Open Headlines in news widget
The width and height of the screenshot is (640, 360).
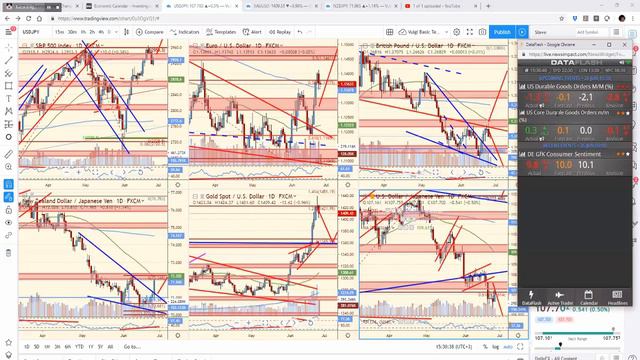pos(617,298)
